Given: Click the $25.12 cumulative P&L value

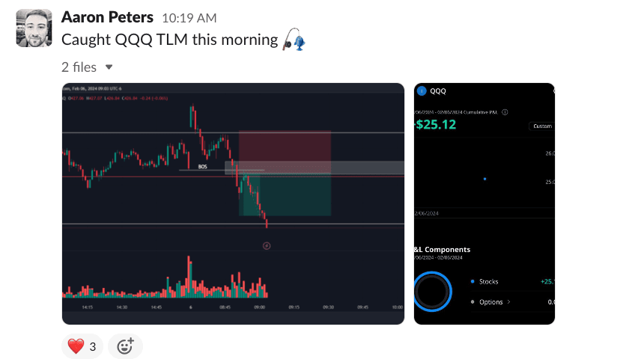Looking at the screenshot, I should 434,125.
